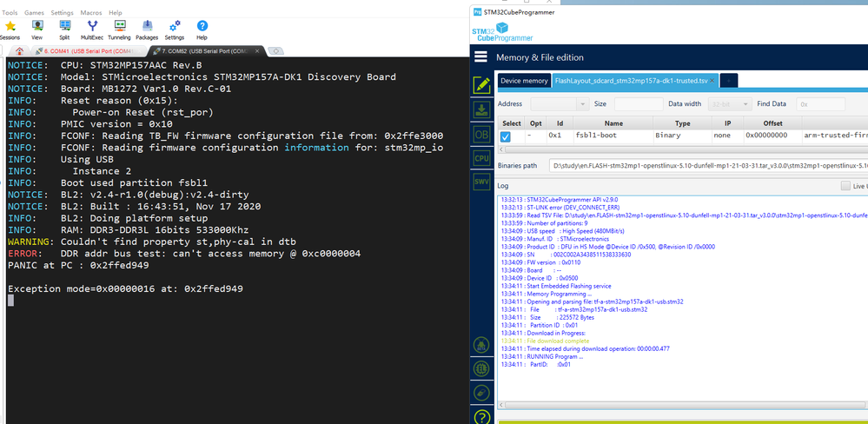
Task: Click the 'Number of partitions: 9' log line
Action: pos(545,222)
